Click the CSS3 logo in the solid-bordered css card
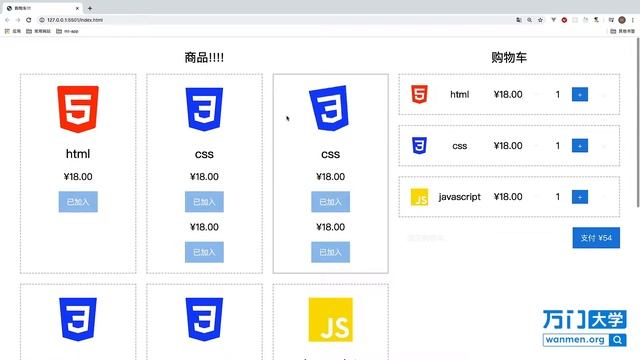This screenshot has height=360, width=640. pyautogui.click(x=330, y=108)
